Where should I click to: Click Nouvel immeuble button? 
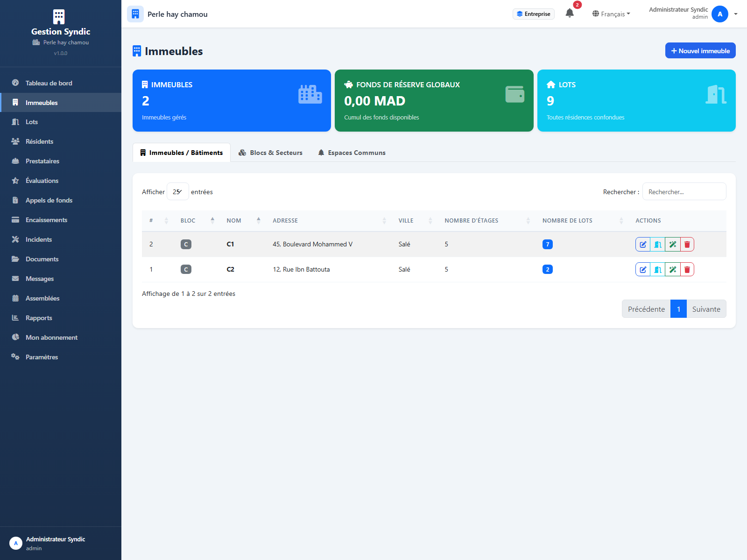(700, 51)
